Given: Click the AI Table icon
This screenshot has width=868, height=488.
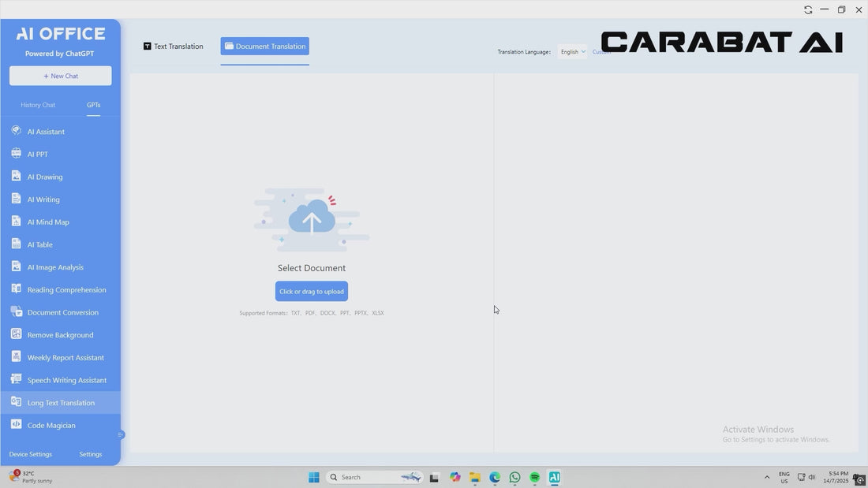Looking at the screenshot, I should pyautogui.click(x=16, y=244).
